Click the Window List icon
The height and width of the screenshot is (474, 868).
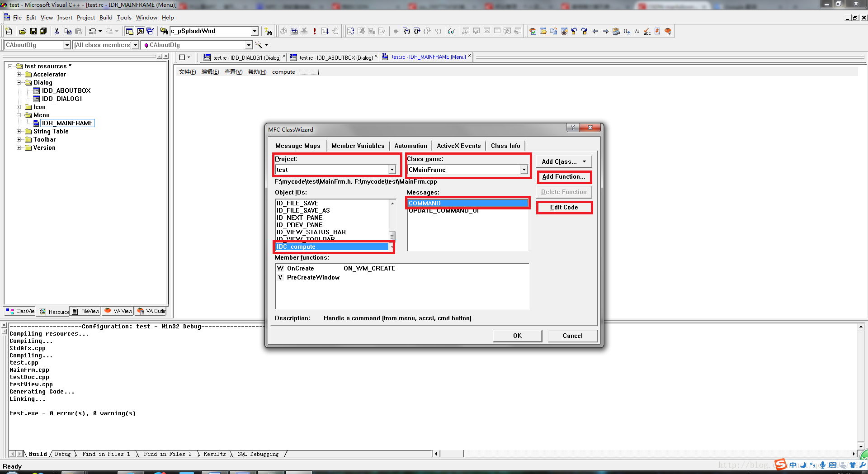(150, 31)
